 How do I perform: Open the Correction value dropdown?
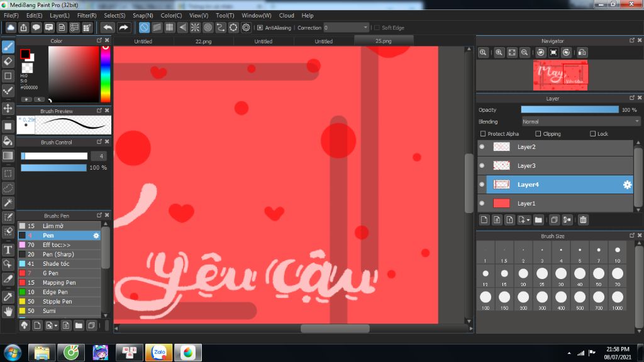pyautogui.click(x=346, y=28)
